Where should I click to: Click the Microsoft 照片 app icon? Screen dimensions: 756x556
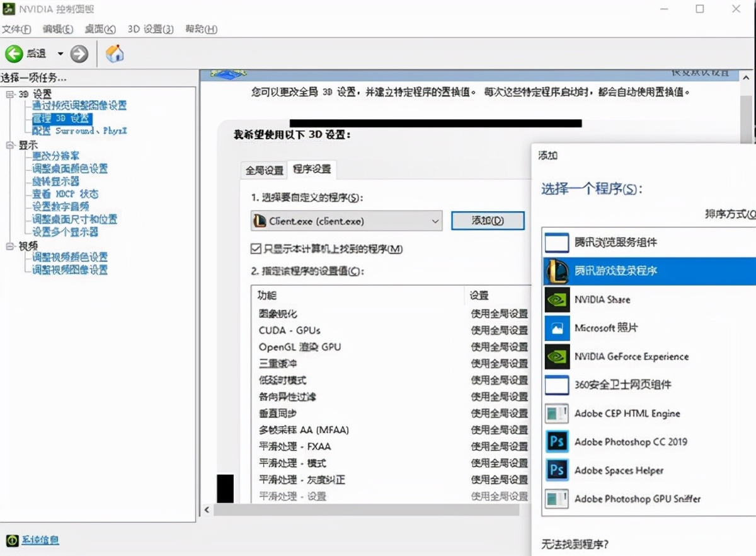(x=557, y=328)
